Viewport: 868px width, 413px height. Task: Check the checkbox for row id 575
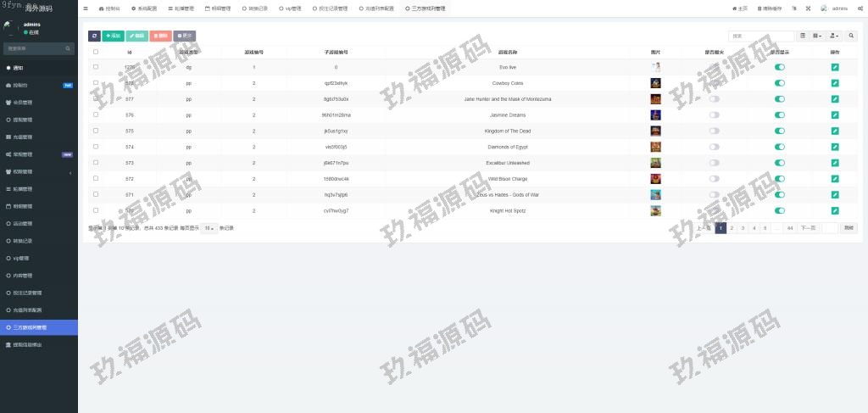tap(96, 131)
